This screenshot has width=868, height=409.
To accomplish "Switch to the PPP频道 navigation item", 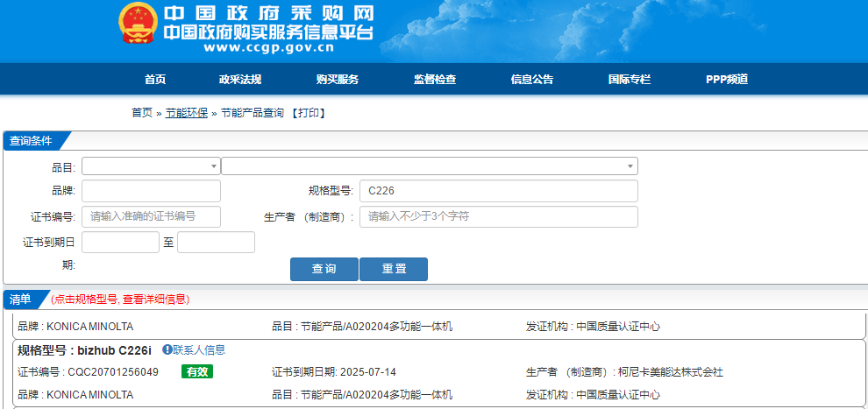I will [727, 80].
